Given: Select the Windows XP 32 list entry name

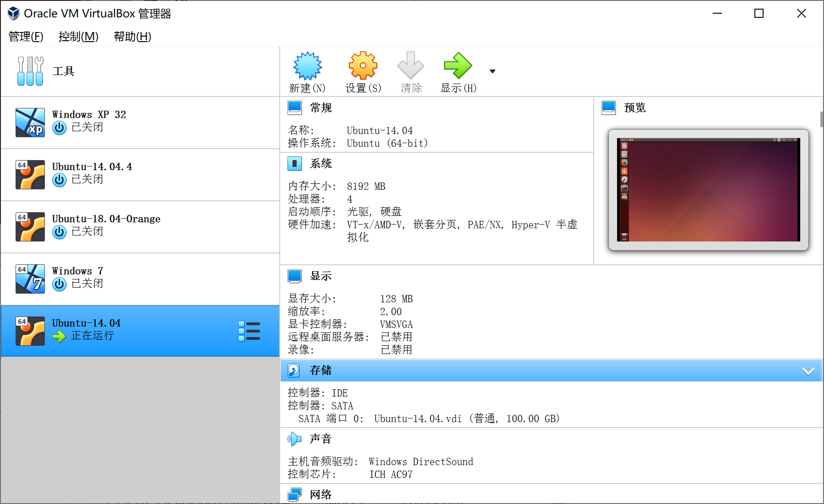Looking at the screenshot, I should (89, 114).
